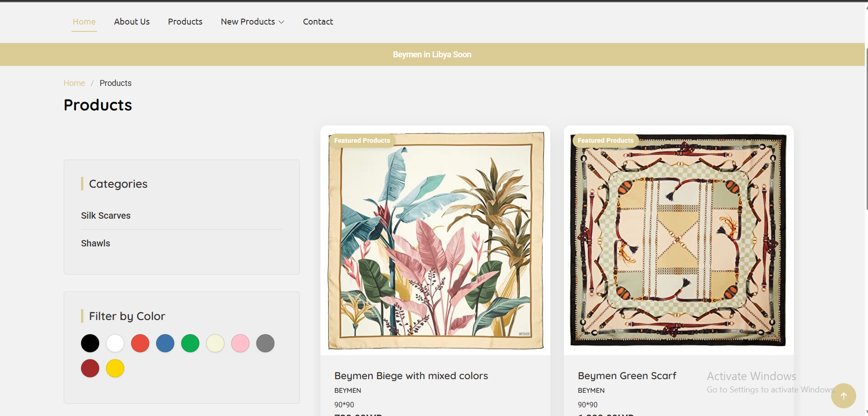Go to the About Us page
This screenshot has width=868, height=416.
click(x=132, y=22)
